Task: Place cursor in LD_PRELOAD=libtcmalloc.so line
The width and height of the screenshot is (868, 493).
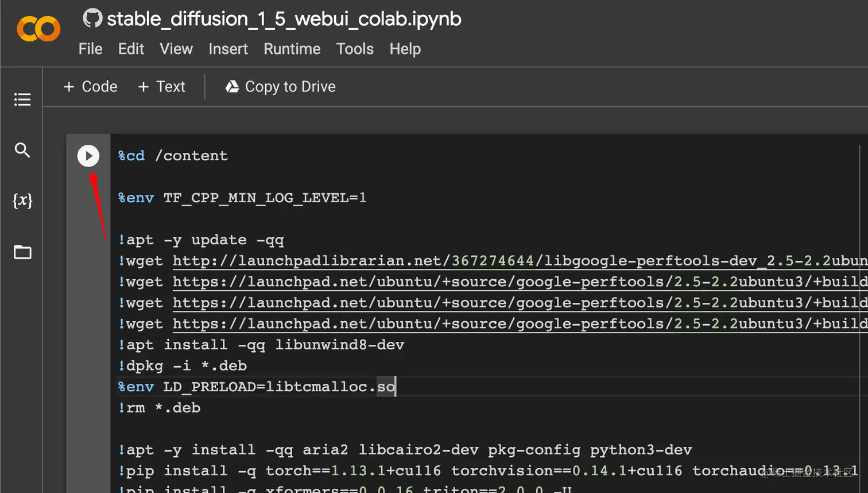Action: click(x=257, y=387)
